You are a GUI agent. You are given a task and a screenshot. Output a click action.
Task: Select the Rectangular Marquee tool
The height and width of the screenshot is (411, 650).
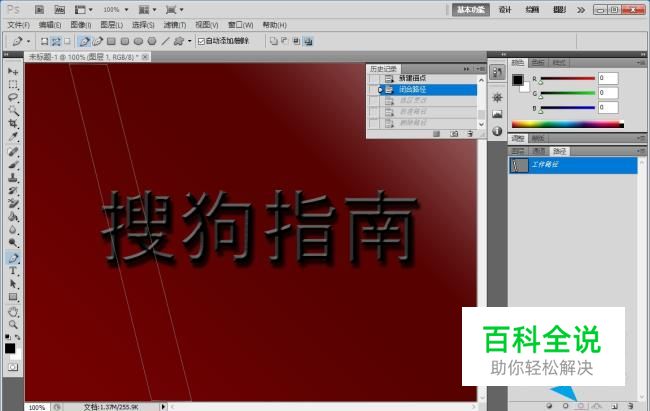13,85
